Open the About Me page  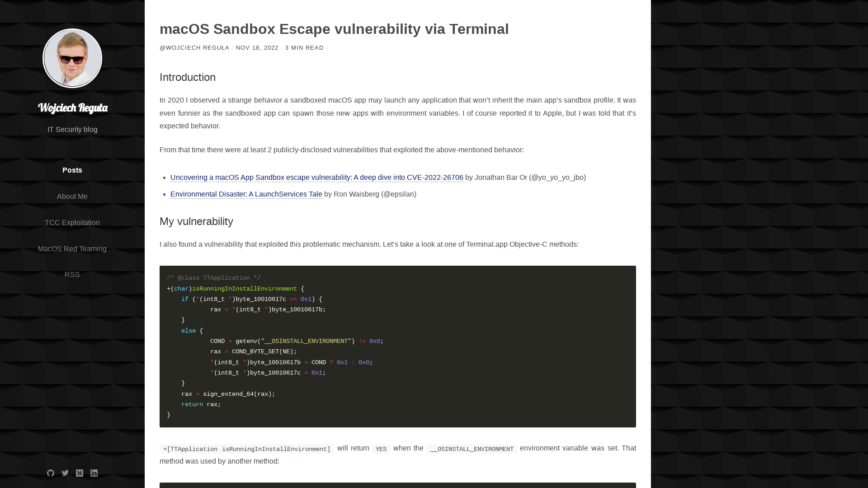tap(72, 196)
